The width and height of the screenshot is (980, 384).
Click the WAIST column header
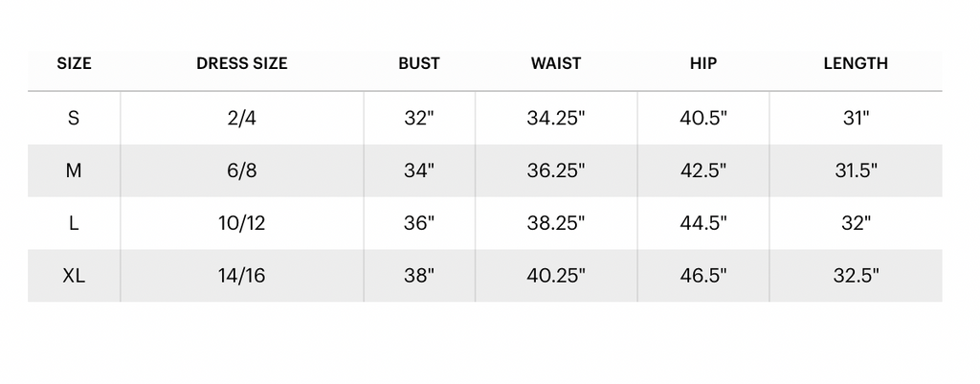556,64
